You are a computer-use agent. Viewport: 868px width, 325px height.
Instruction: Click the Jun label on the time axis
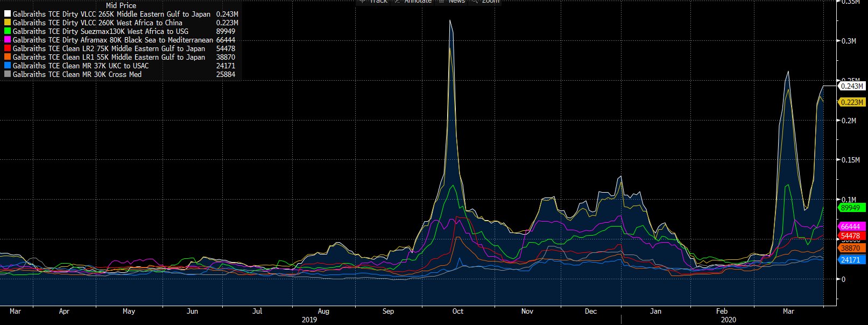(192, 312)
